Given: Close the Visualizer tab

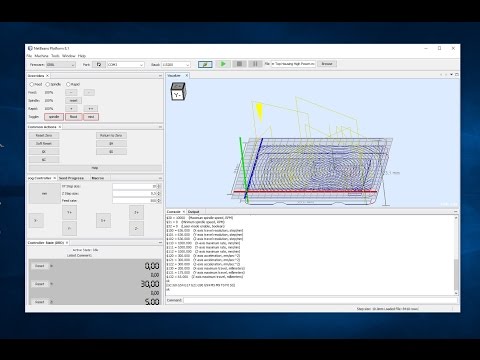Looking at the screenshot, I should point(187,76).
